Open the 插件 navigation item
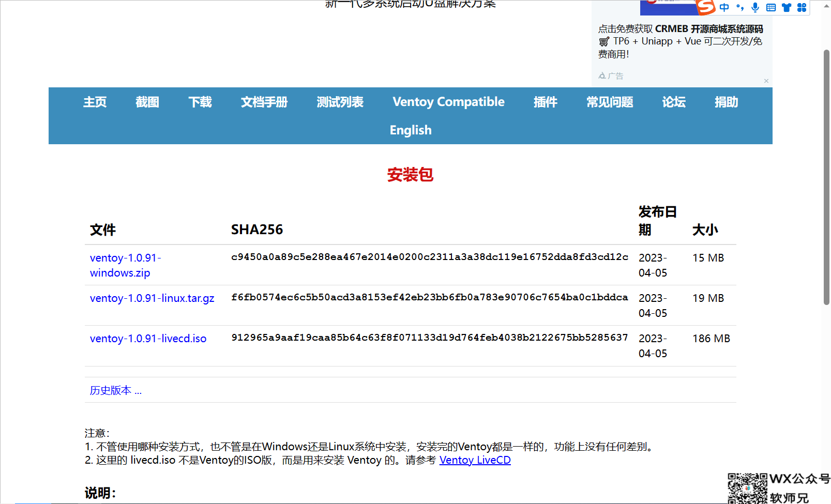 (x=546, y=102)
